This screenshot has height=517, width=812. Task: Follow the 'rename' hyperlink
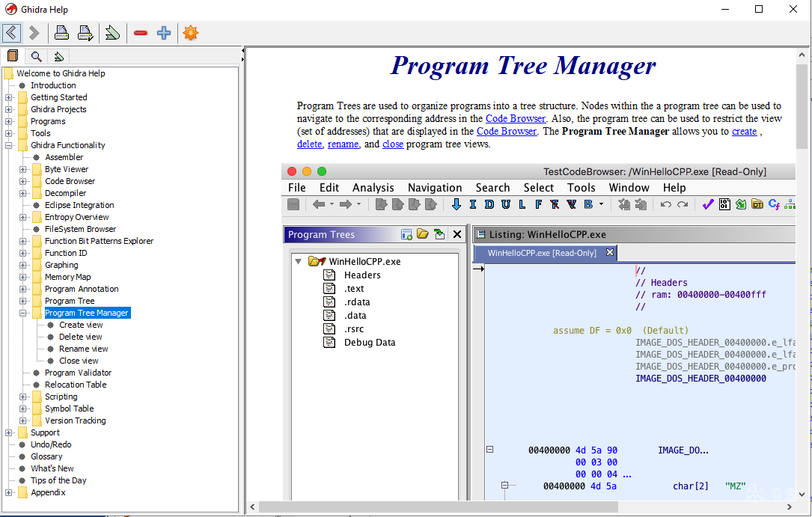click(343, 144)
